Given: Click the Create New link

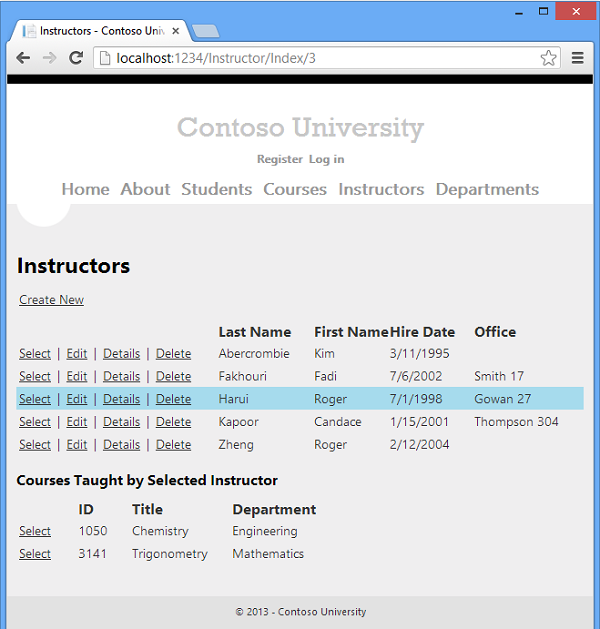Looking at the screenshot, I should (x=51, y=300).
